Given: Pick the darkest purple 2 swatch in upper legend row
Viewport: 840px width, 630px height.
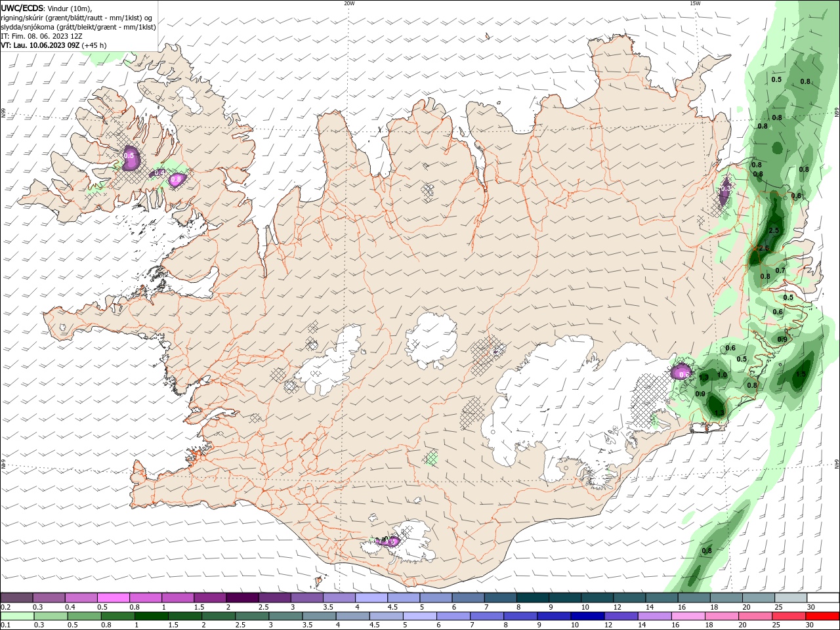Looking at the screenshot, I should 241,598.
